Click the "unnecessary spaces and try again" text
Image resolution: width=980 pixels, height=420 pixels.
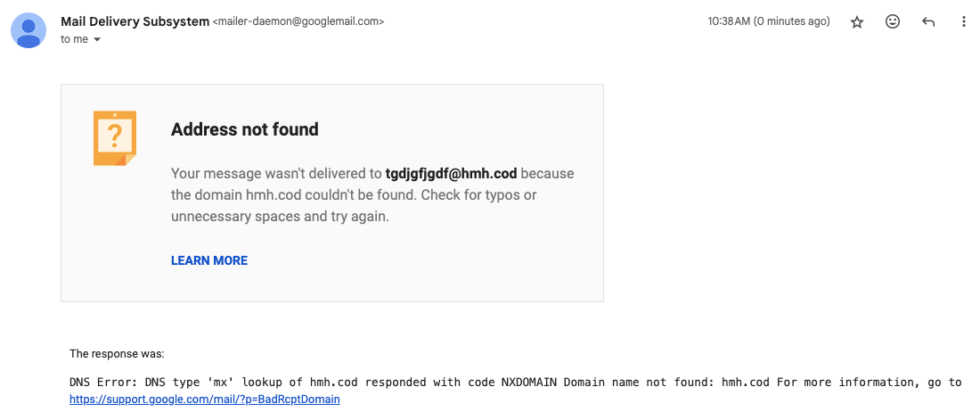point(280,216)
